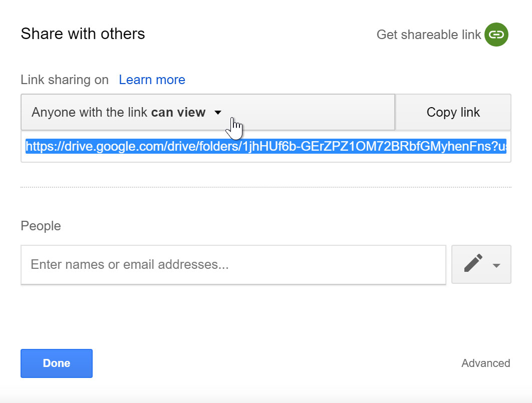Viewport: 532px width, 403px height.
Task: Click the caret after "can view"
Action: pyautogui.click(x=218, y=113)
